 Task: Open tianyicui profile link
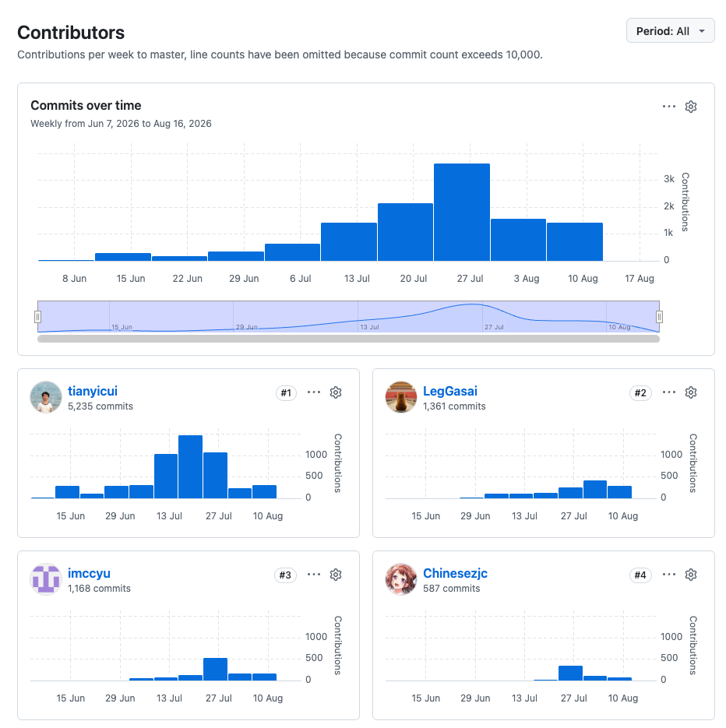[x=93, y=392]
